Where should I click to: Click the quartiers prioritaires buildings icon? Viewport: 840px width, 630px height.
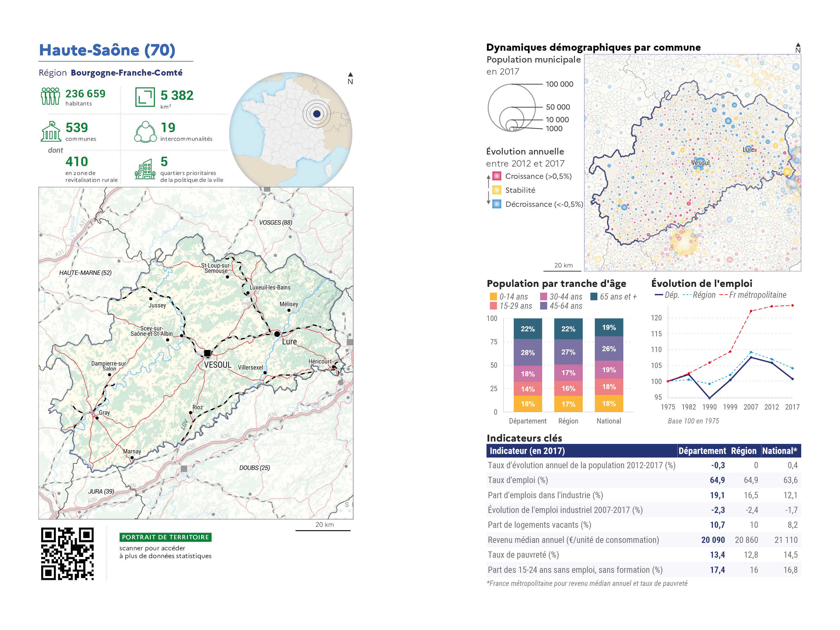pos(145,170)
